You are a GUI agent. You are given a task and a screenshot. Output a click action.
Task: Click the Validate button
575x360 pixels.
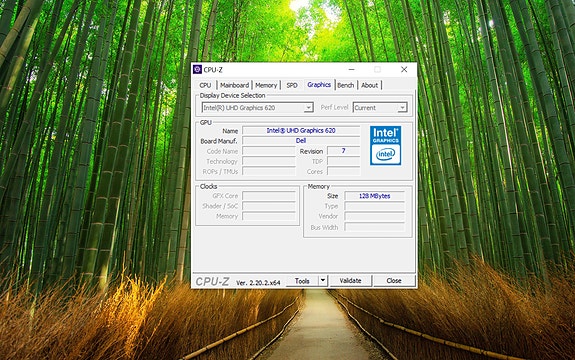tap(350, 280)
